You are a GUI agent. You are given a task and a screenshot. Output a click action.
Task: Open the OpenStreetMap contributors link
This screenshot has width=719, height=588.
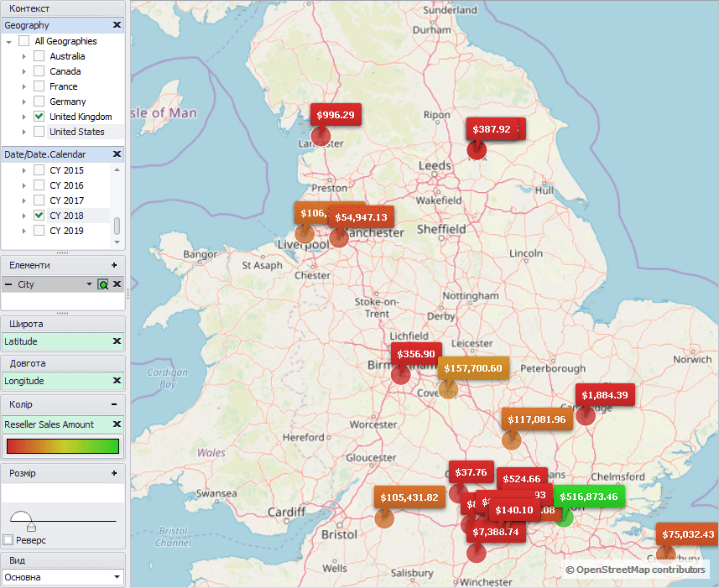[x=635, y=570]
